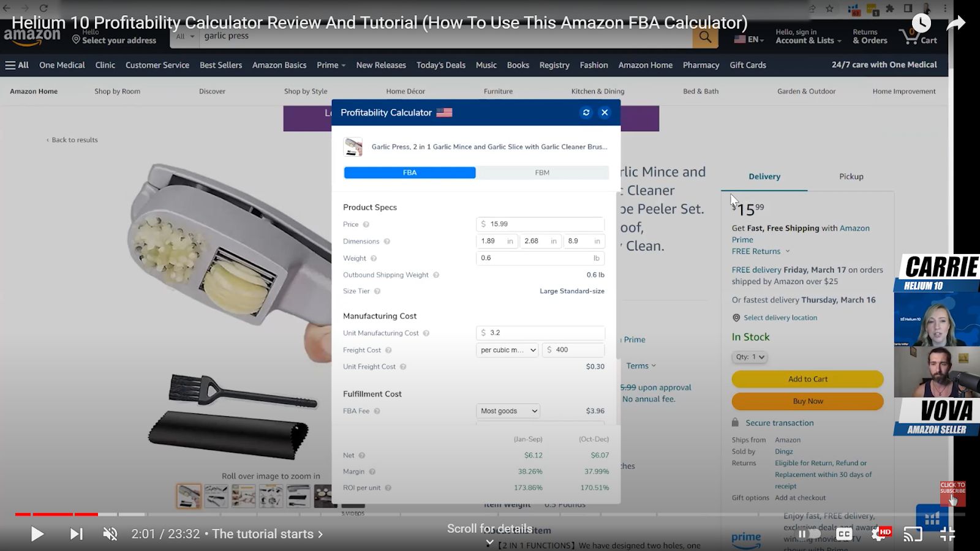The image size is (980, 551).
Task: Switch calculator to FBM mode
Action: pos(542,173)
